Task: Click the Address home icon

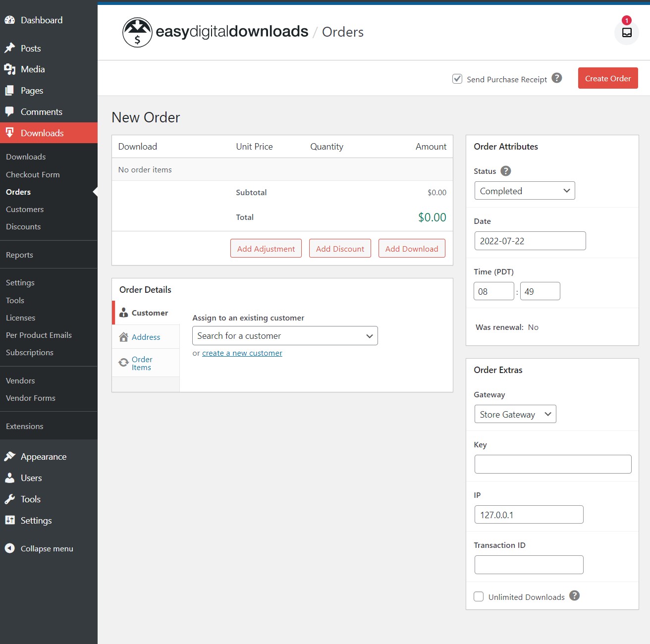Action: (x=124, y=337)
